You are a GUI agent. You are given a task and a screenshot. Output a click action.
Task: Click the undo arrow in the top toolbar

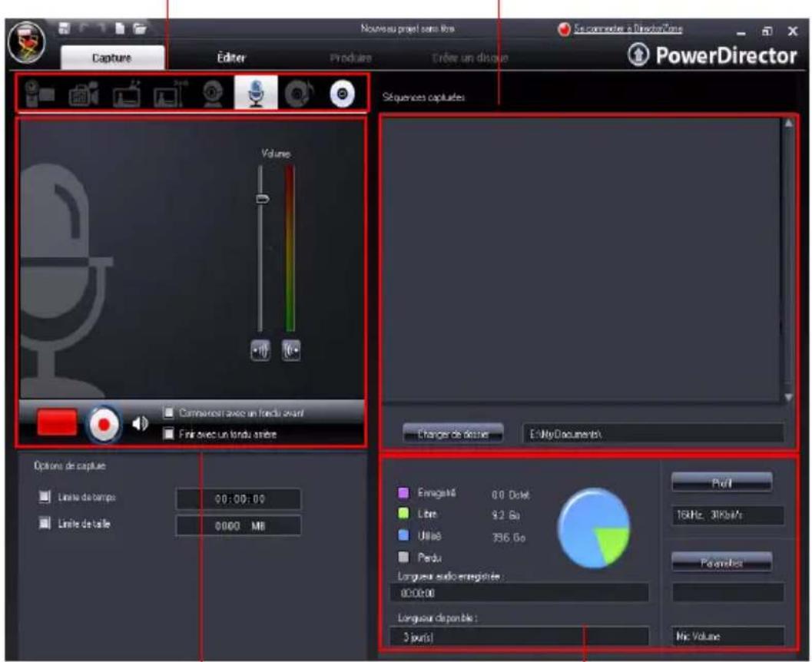(84, 28)
